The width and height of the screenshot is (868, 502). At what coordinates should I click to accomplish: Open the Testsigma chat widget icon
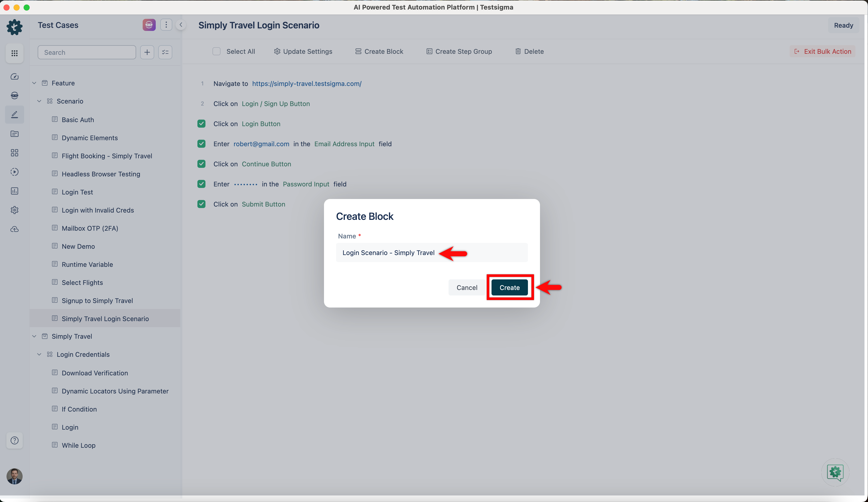tap(835, 472)
